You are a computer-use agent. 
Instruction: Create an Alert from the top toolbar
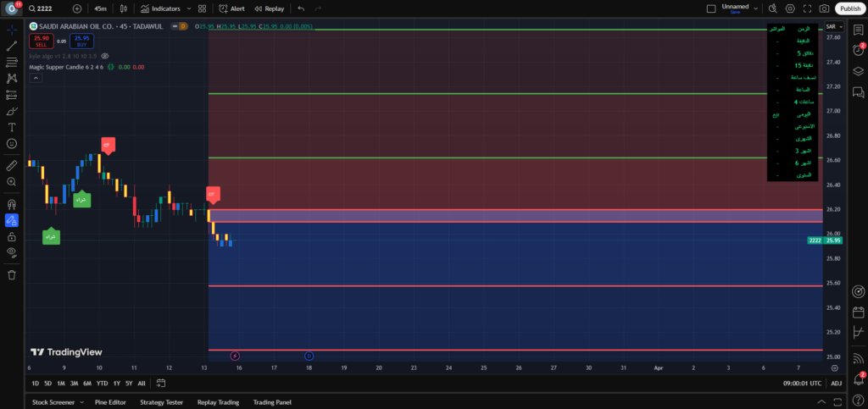pyautogui.click(x=231, y=8)
